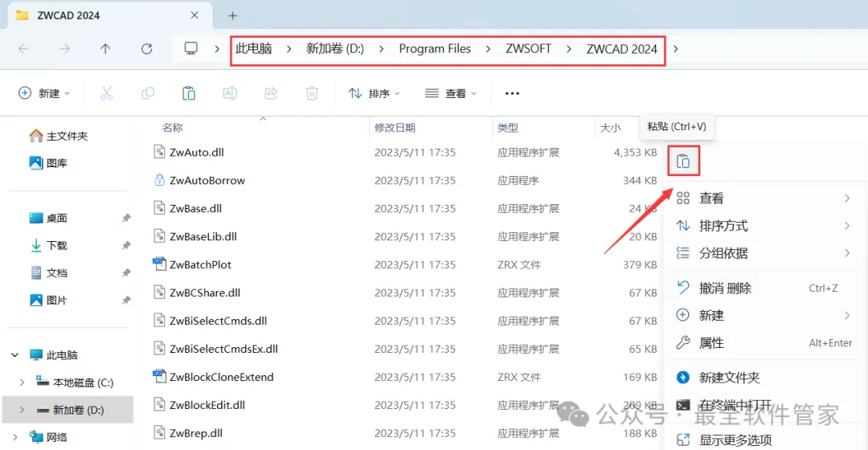The image size is (868, 450).
Task: Open 查看 submenu in context menu
Action: coord(764,198)
